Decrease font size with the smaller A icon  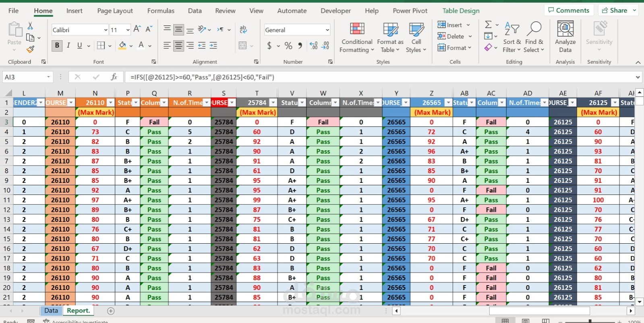click(149, 29)
